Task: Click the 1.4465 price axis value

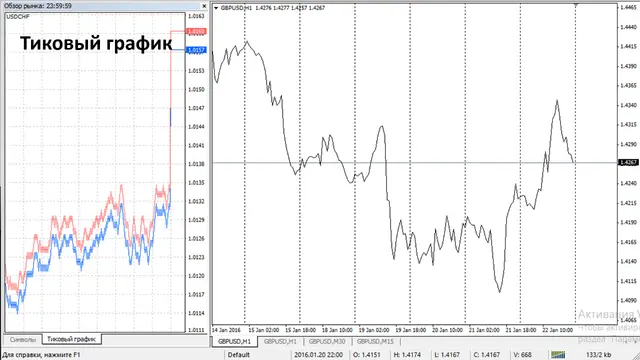Action: (628, 7)
